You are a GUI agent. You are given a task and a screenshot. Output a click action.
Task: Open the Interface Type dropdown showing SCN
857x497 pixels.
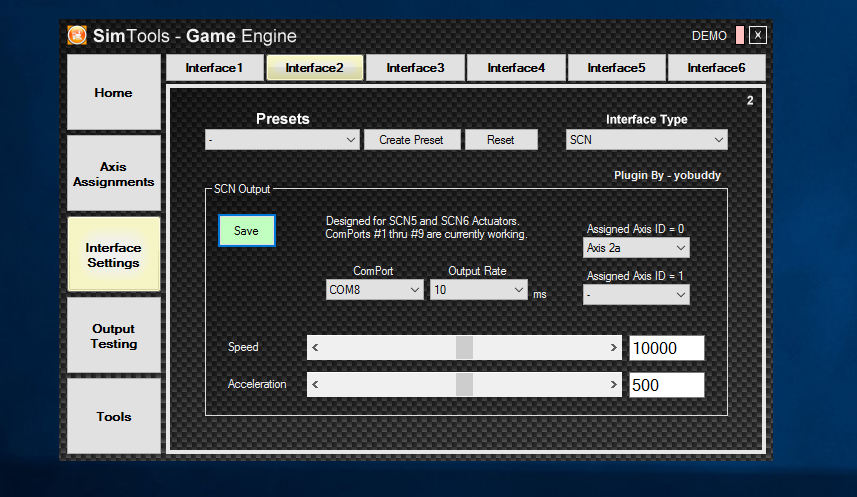pos(647,140)
